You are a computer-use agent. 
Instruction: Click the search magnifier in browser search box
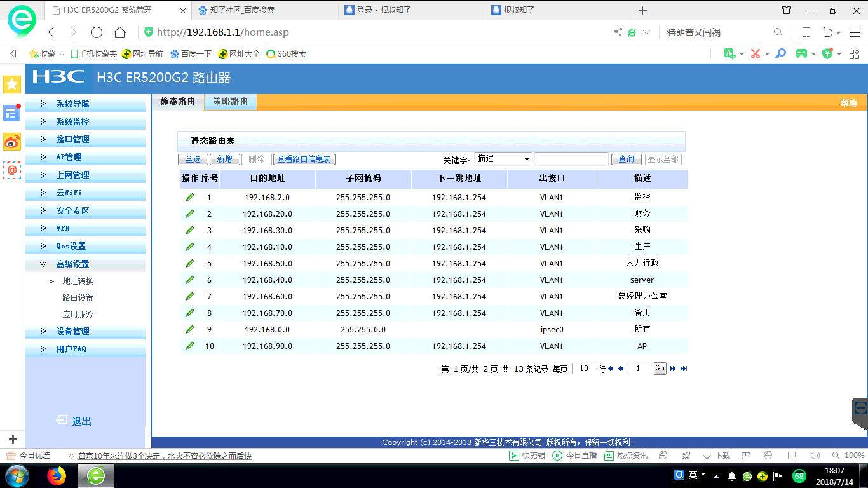(x=778, y=32)
